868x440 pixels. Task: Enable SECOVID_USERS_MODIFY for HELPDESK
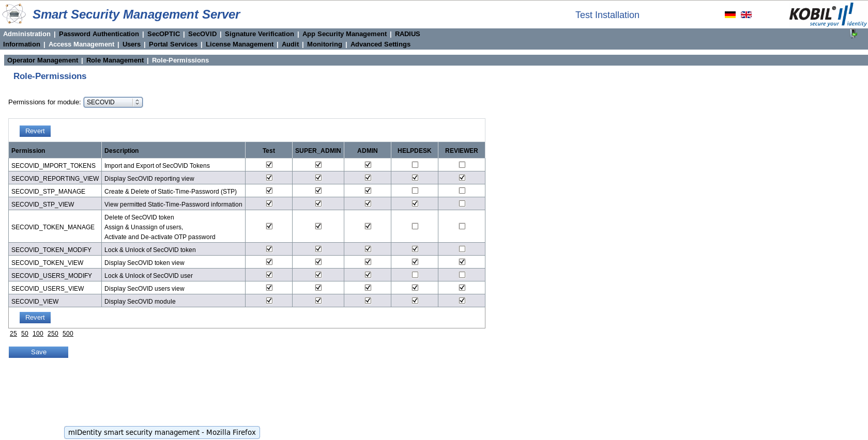(415, 275)
